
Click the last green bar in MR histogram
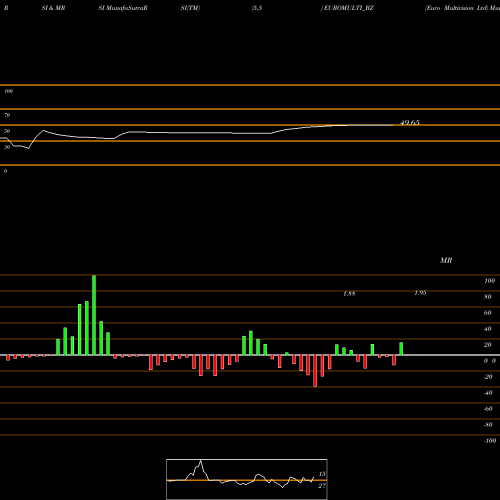pos(401,349)
